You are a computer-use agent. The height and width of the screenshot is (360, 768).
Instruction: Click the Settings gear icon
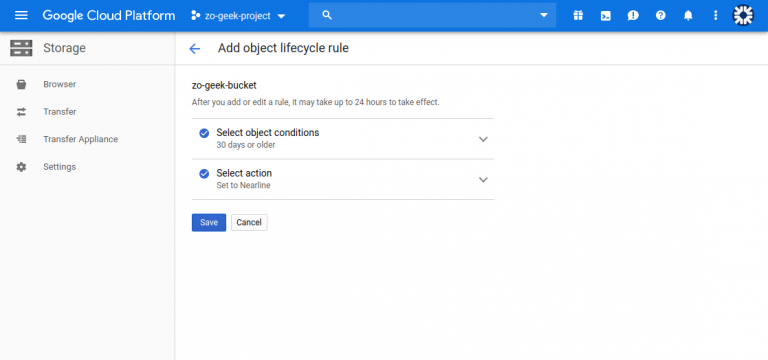tap(21, 167)
